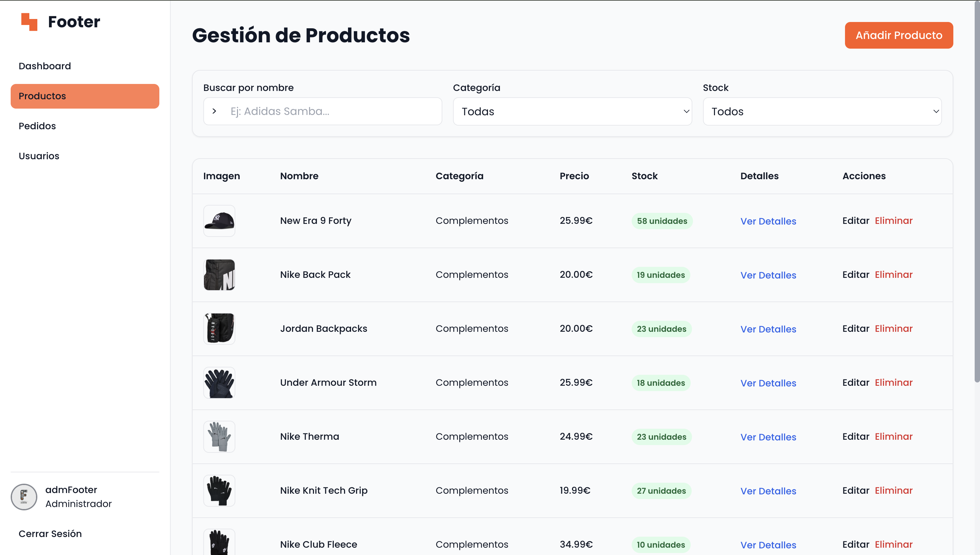The height and width of the screenshot is (555, 980).
Task: Delete the Nike Club Fleece product
Action: [x=893, y=544]
